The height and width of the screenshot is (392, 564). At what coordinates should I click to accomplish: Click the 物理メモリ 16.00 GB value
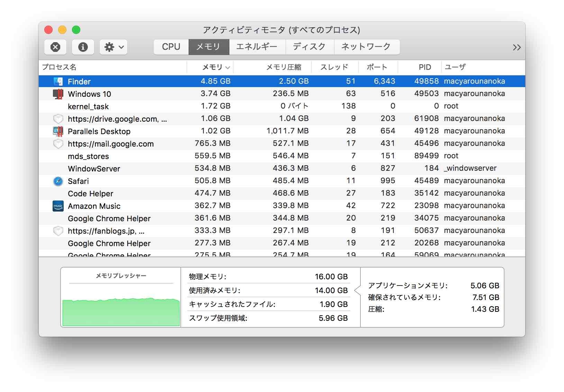click(x=331, y=277)
